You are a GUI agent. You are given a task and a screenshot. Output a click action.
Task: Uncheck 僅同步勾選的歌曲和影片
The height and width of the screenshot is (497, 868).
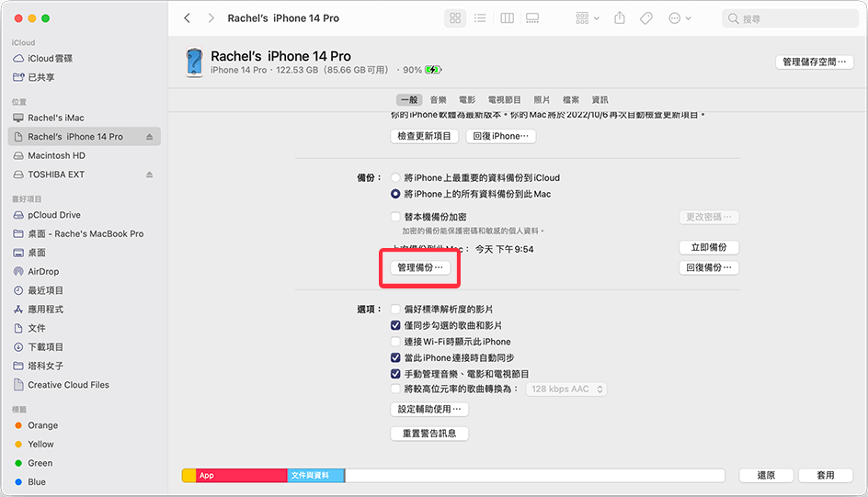395,325
